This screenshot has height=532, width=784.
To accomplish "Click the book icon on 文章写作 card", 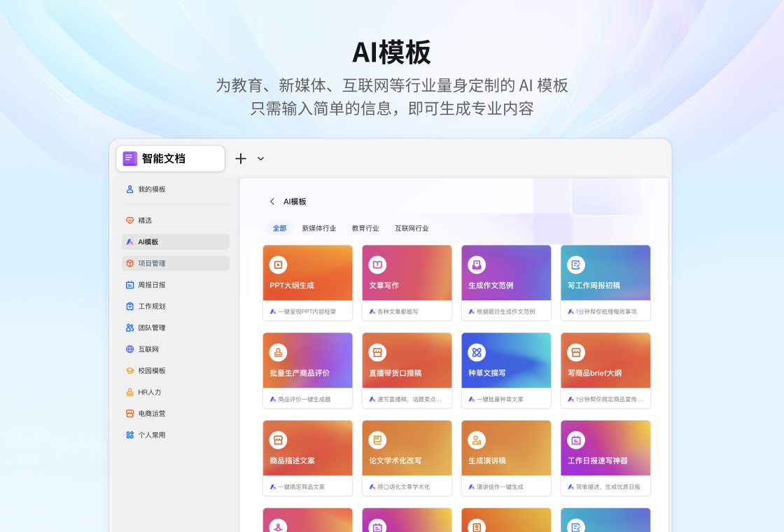I will [x=377, y=265].
